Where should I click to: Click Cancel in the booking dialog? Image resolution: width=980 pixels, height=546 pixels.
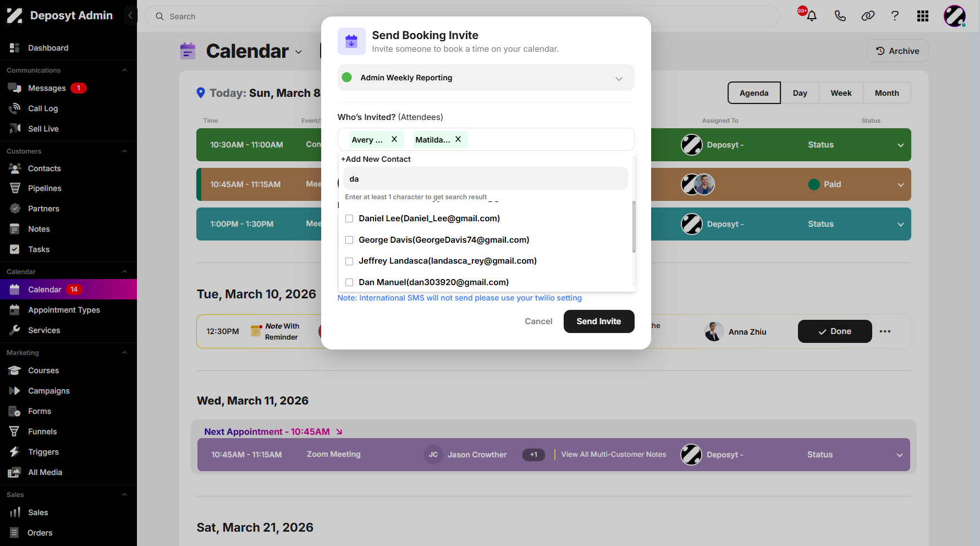(538, 321)
